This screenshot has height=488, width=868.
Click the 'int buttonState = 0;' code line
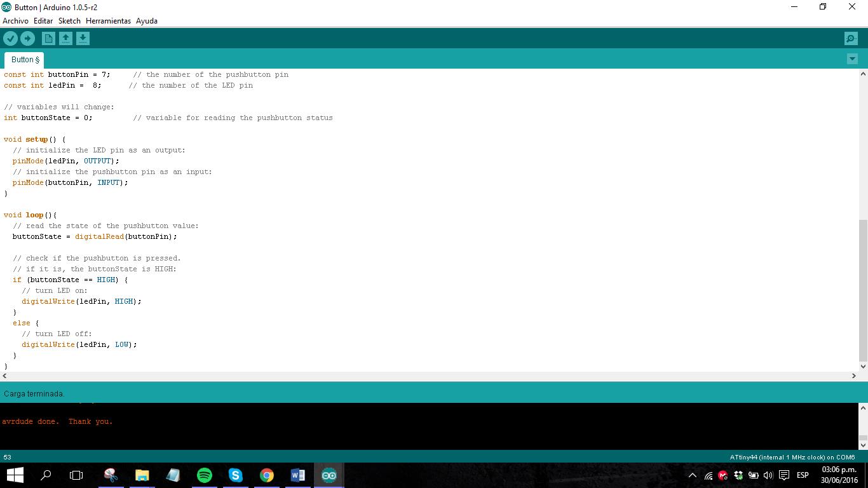(x=48, y=118)
